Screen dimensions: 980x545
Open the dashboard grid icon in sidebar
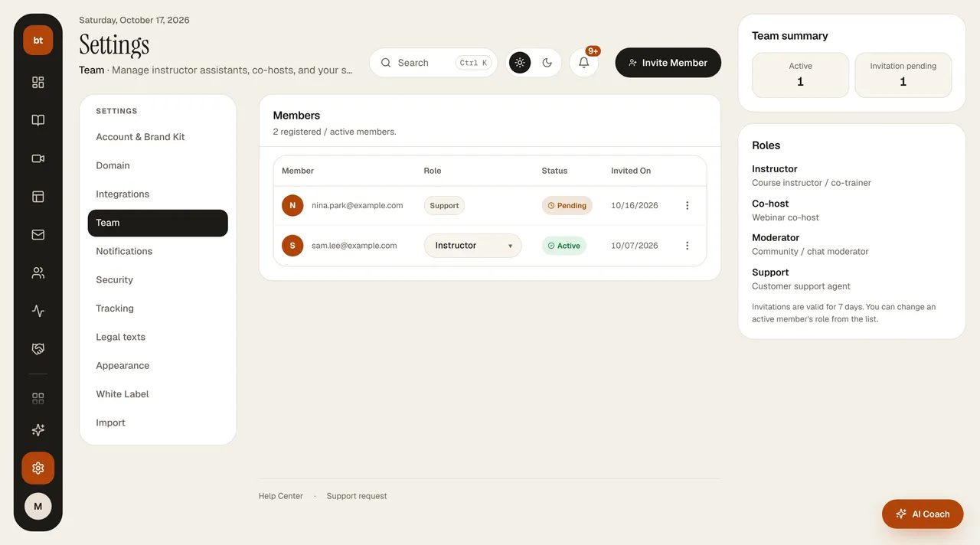38,82
